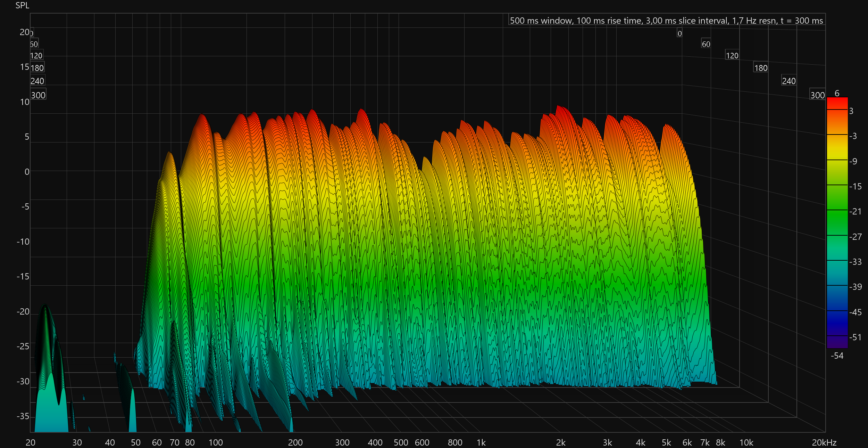Click the dark blue segment of color scale

coord(837,323)
